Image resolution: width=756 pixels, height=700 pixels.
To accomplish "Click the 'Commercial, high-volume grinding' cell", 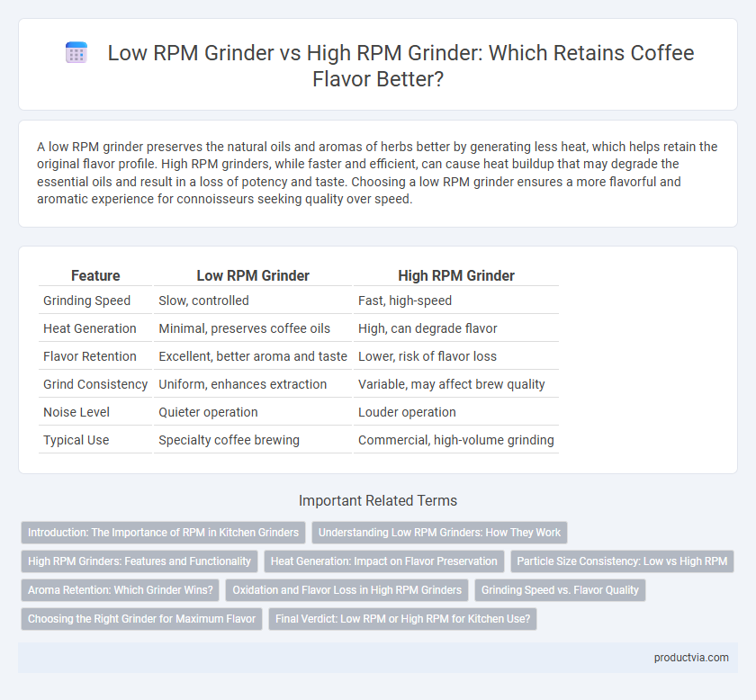I will [x=456, y=440].
